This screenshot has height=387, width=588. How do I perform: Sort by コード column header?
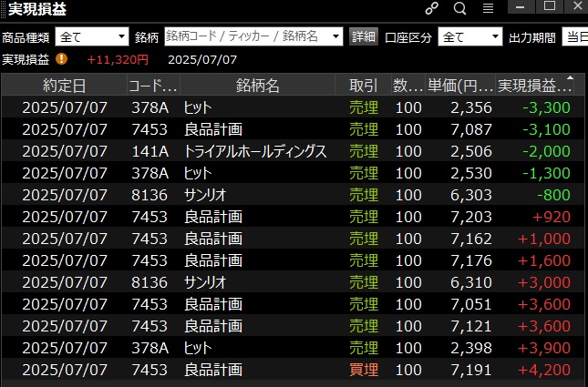pos(153,86)
